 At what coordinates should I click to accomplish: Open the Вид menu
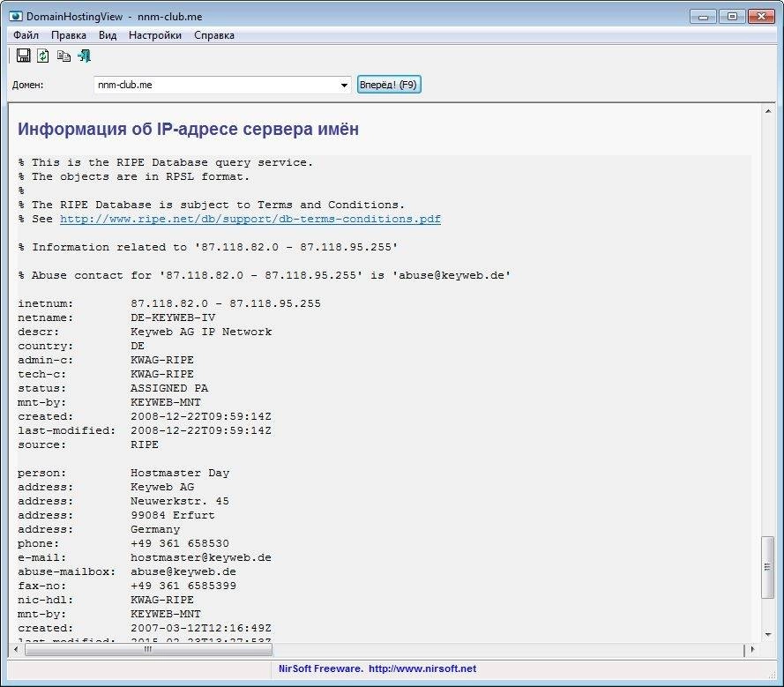108,35
